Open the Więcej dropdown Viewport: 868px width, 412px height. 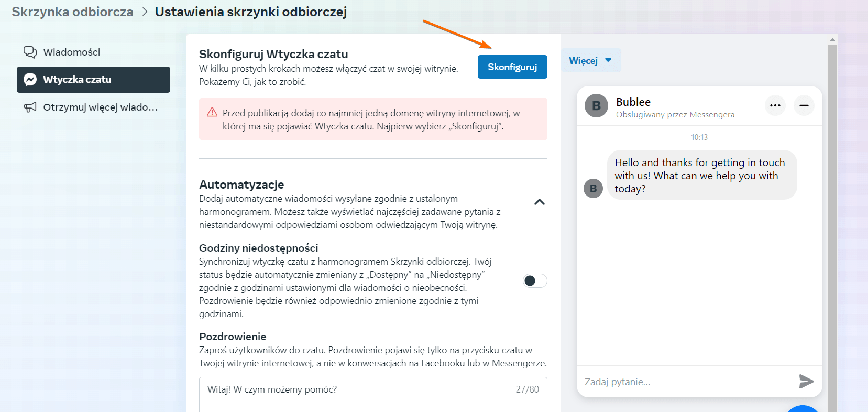pyautogui.click(x=590, y=60)
